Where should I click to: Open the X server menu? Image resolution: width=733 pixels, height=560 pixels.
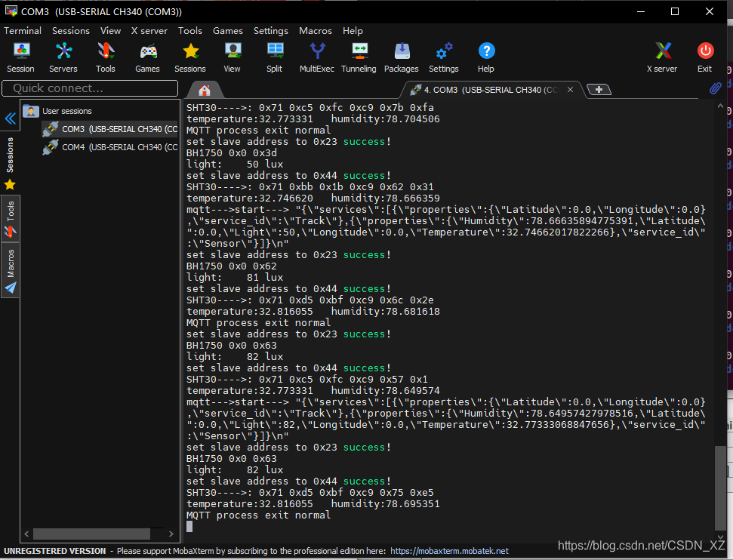[149, 31]
